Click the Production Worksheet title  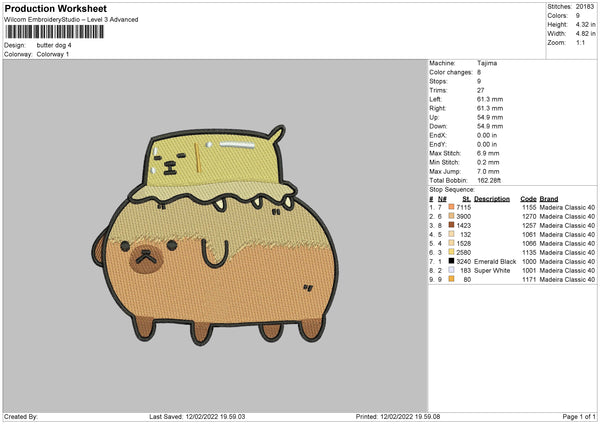[55, 8]
